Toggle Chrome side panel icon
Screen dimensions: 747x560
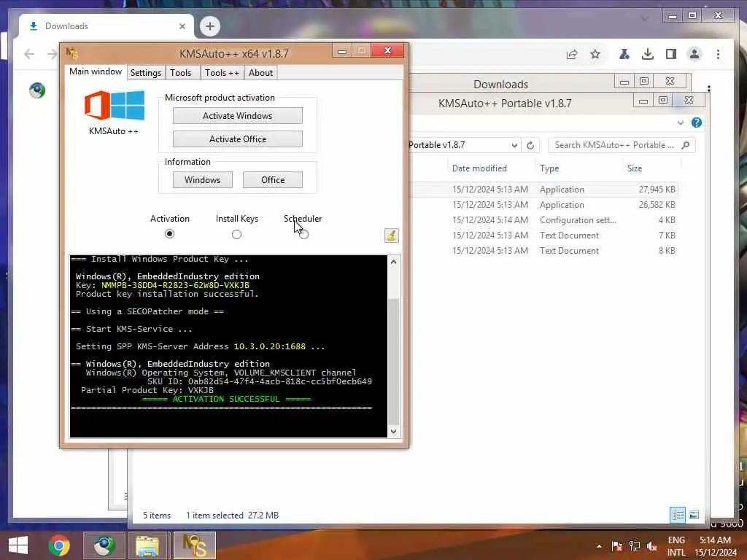(671, 54)
